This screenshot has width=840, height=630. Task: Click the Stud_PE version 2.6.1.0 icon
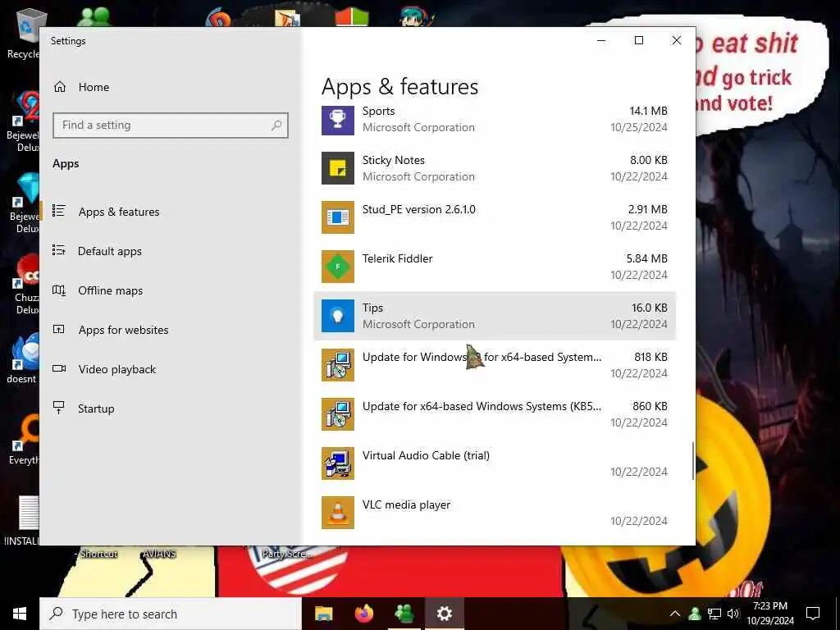337,217
